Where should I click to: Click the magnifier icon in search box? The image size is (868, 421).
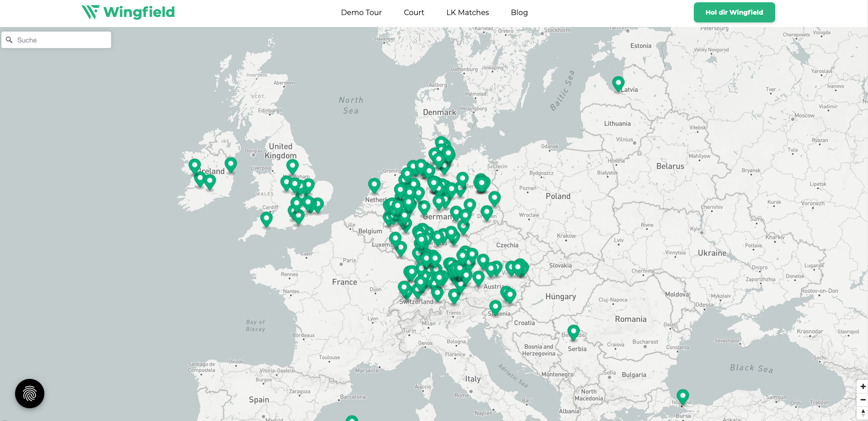click(9, 40)
